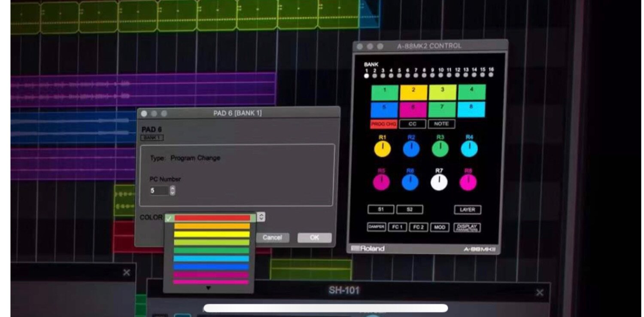Select bank 16 dot in A-88MK2 Control
The image size is (644, 317).
pyautogui.click(x=491, y=74)
